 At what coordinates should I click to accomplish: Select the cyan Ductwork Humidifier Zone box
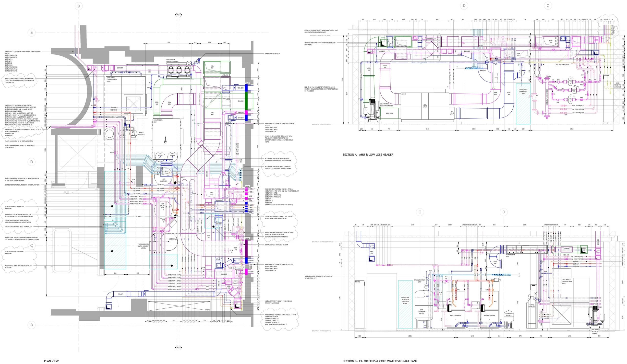point(523,104)
